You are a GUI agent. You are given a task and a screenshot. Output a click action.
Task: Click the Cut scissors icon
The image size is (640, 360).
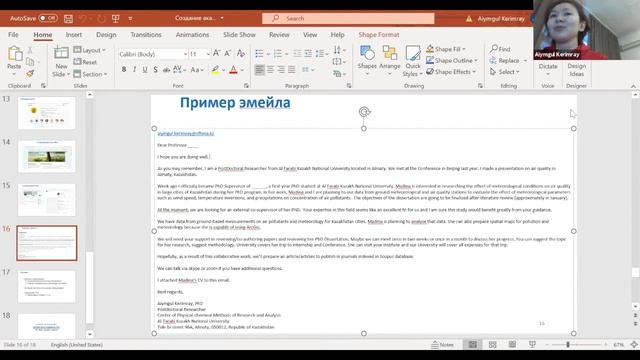[30, 50]
